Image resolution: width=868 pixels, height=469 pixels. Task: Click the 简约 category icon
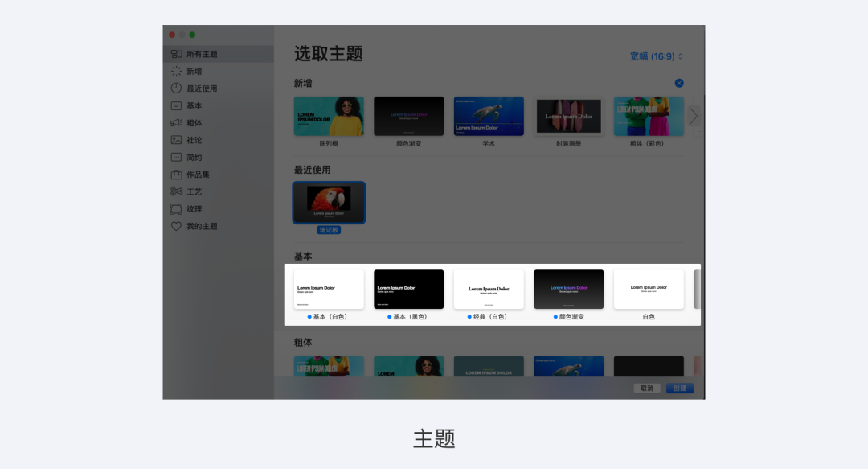tap(176, 157)
